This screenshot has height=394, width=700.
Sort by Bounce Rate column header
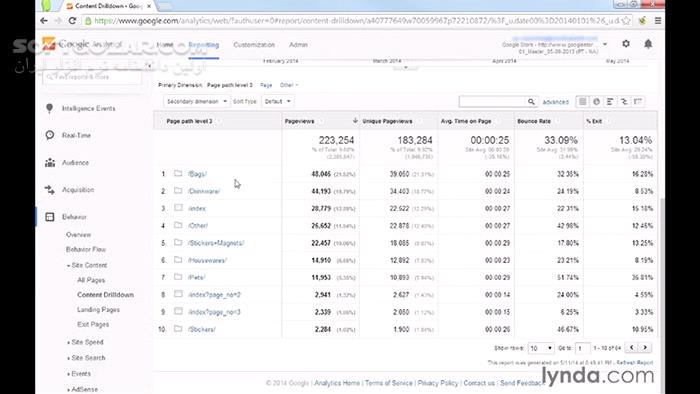click(x=533, y=121)
